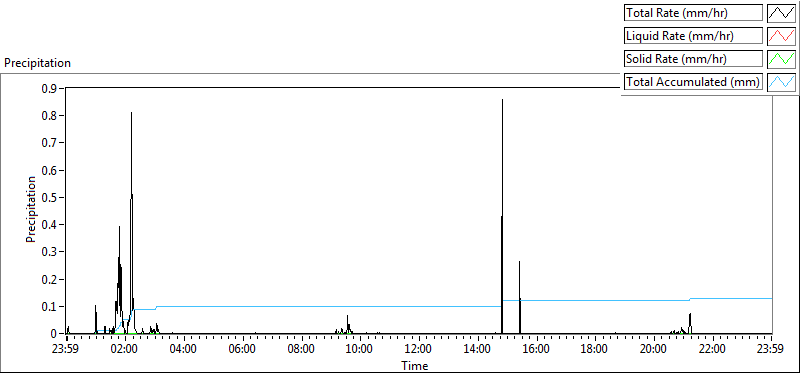Image resolution: width=800 pixels, height=373 pixels.
Task: Click the Precipitation chart title above the graph
Action: pos(37,63)
